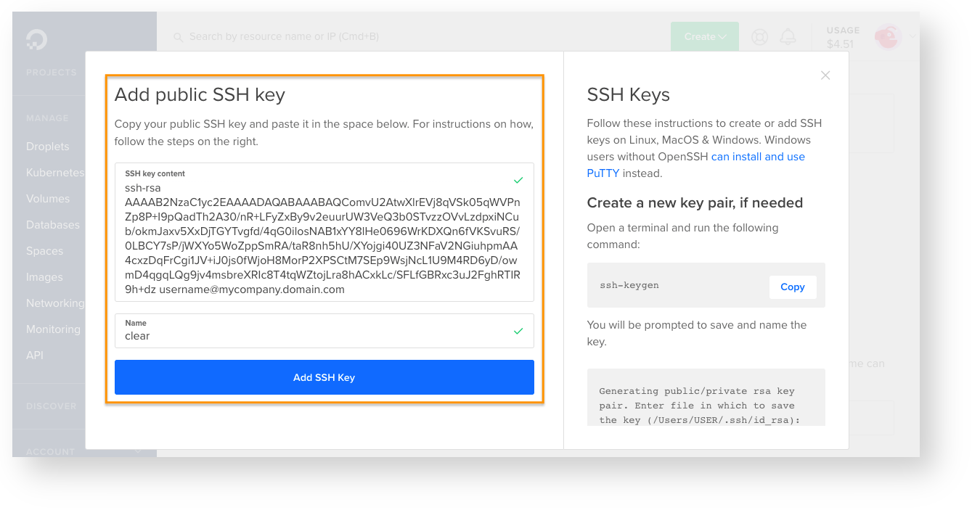Click the profile avatar icon
Viewport: 980px width, 518px height.
click(x=887, y=36)
